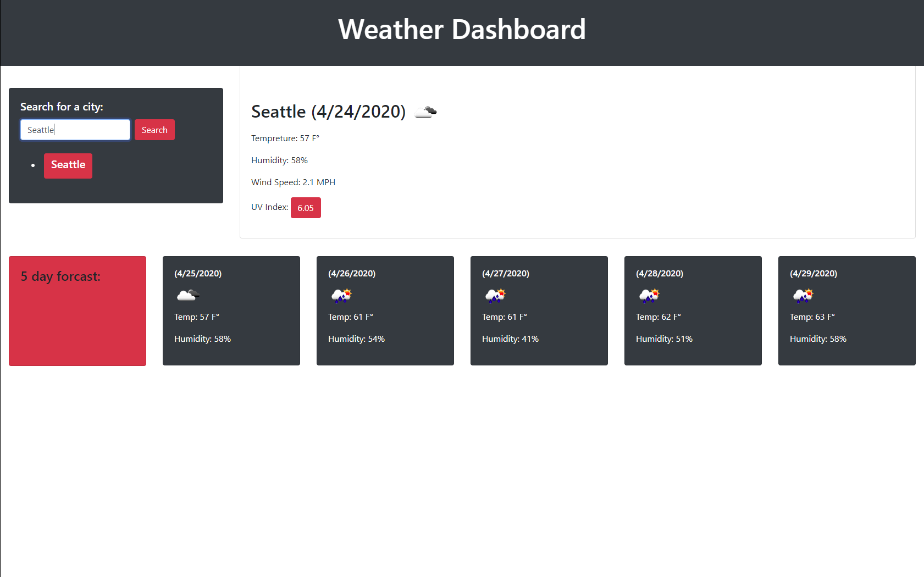Click the (4/29/2020) forecast date

click(814, 274)
